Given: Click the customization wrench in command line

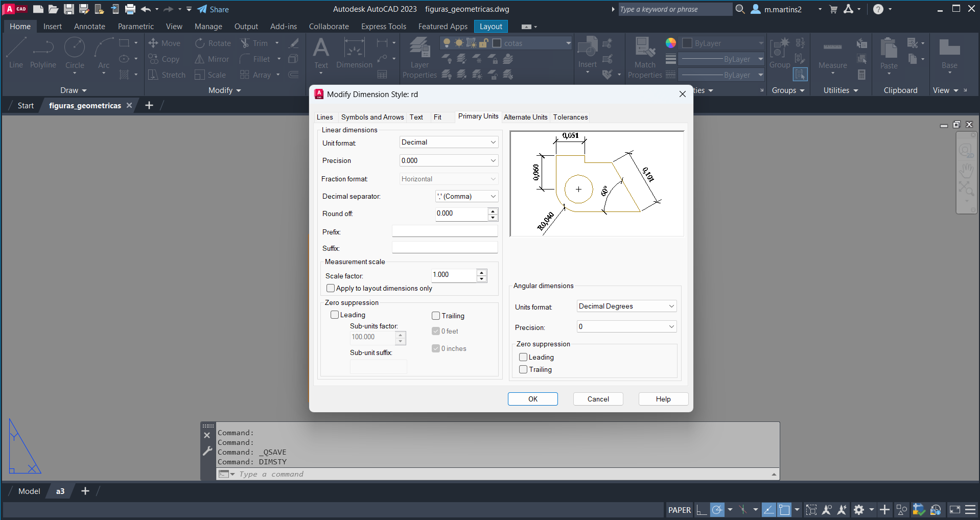Looking at the screenshot, I should click(207, 451).
